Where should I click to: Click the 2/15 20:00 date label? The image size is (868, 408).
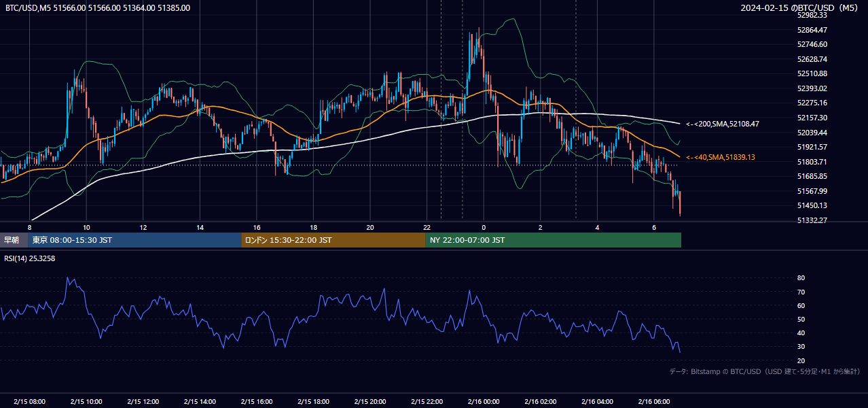coord(370,401)
